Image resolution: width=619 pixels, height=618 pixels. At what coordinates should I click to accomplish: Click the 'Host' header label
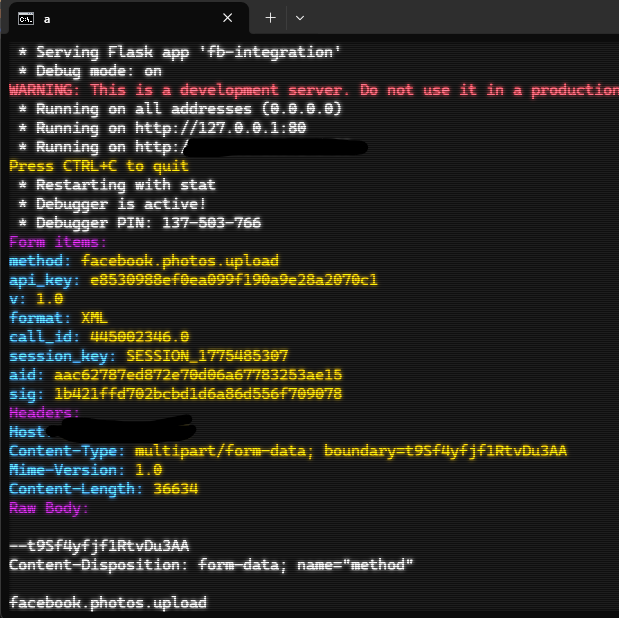pyautogui.click(x=26, y=432)
